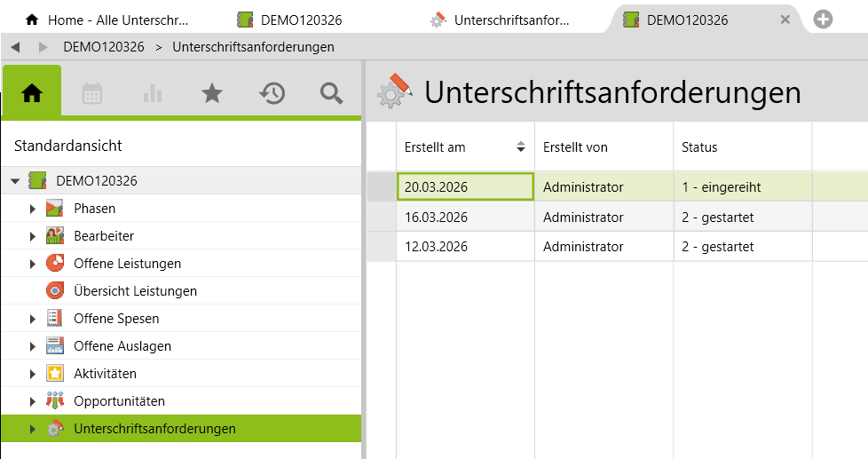
Task: Expand the Phasen tree node
Action: [x=33, y=209]
